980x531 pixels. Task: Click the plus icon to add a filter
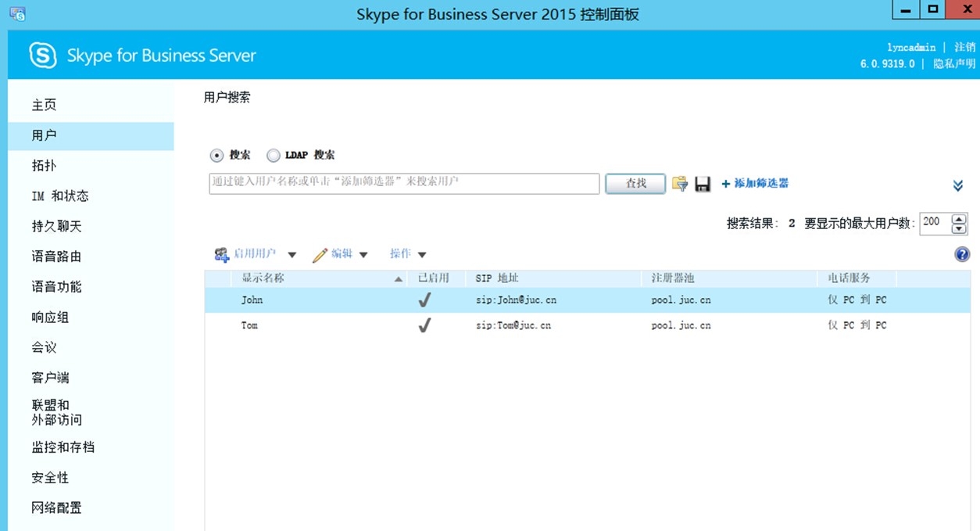click(x=726, y=184)
